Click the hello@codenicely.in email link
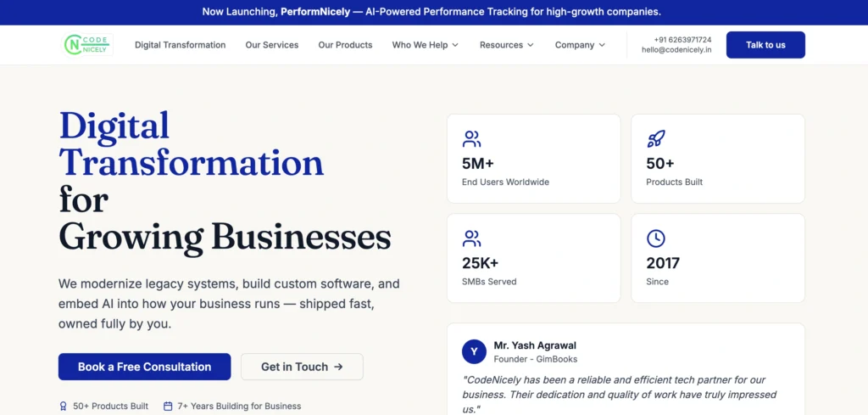Screen dimensions: 868x415 [676, 49]
